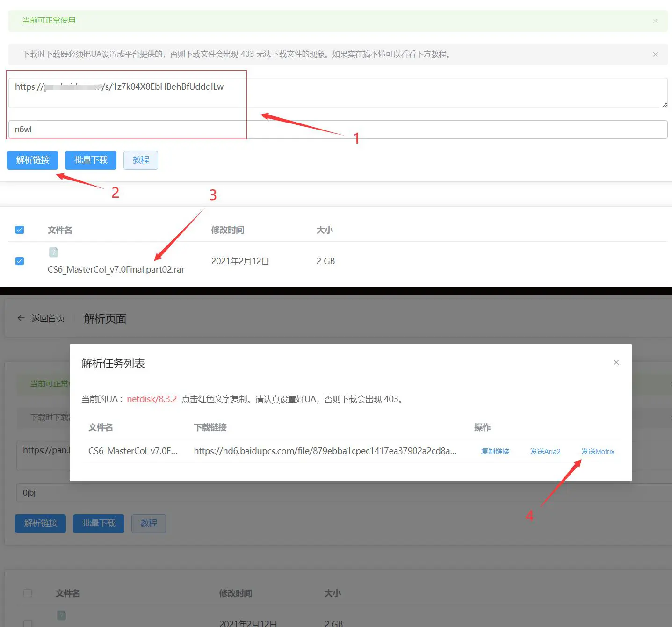
Task: Click the dimmed 批量下载 button behind dialog
Action: pyautogui.click(x=99, y=523)
